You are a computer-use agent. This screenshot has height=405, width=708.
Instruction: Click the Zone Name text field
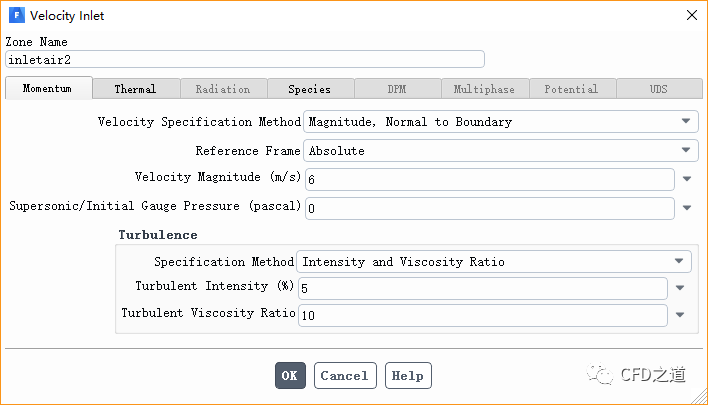244,60
